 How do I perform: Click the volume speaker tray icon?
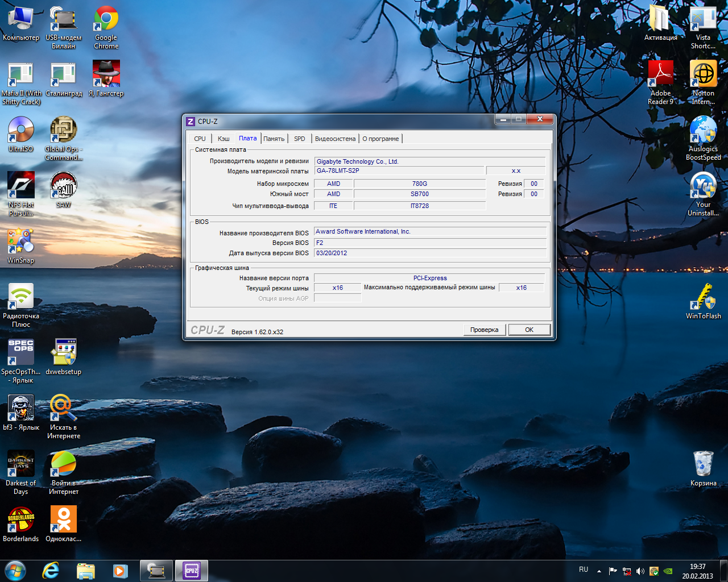(x=640, y=571)
